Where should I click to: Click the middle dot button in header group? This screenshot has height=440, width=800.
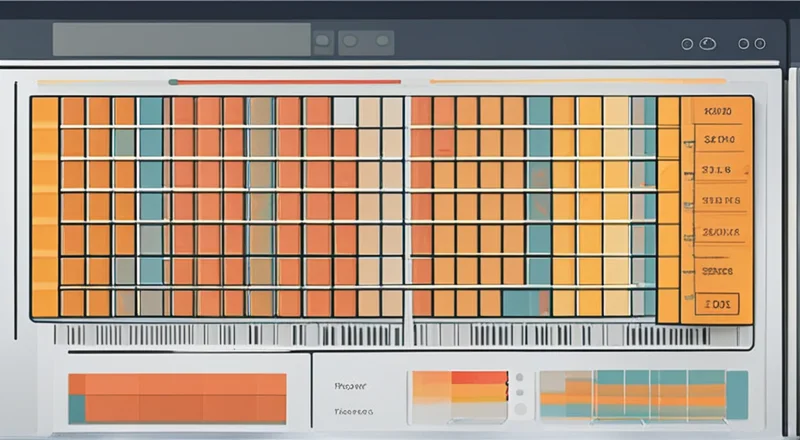pyautogui.click(x=350, y=42)
